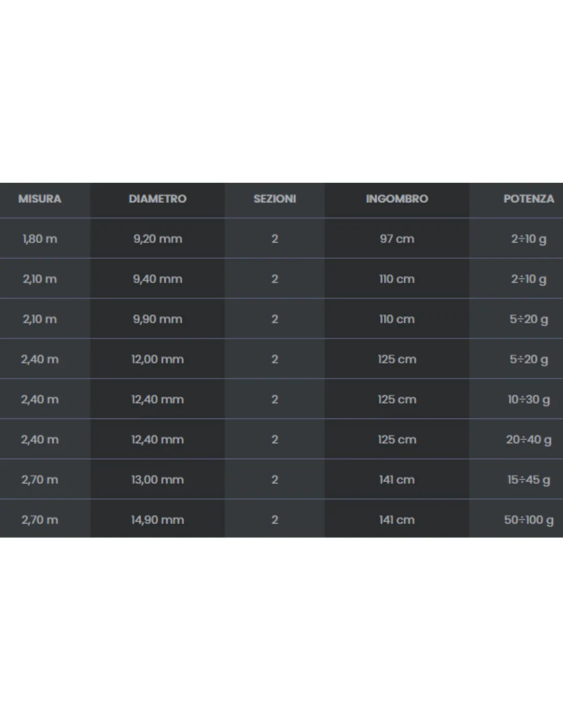Click the 12,00 mm diameter cell
This screenshot has height=728, width=563.
158,359
